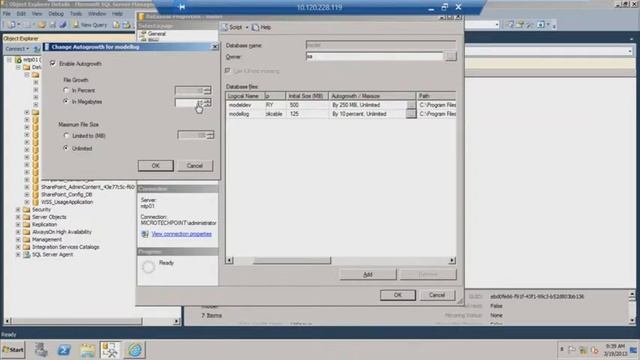Click OK in Change Autogrowth dialog
The height and width of the screenshot is (360, 640).
pyautogui.click(x=156, y=166)
